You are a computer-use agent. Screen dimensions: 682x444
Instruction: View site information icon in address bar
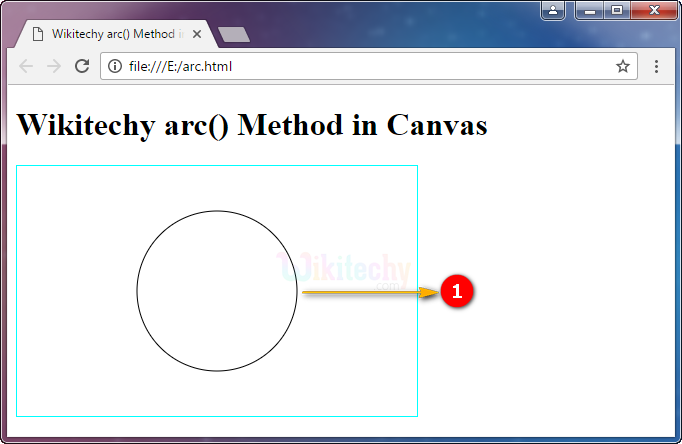tap(115, 67)
